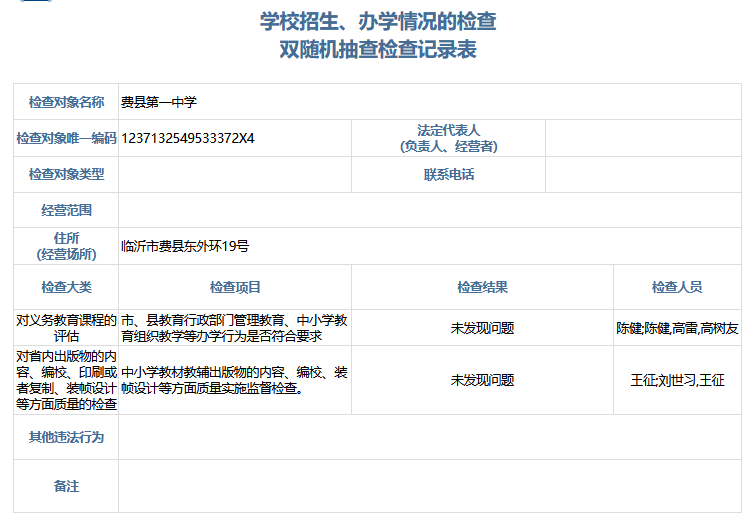Click the empty "备注" remarks field
Screen dimensions: 754x525
430,486
